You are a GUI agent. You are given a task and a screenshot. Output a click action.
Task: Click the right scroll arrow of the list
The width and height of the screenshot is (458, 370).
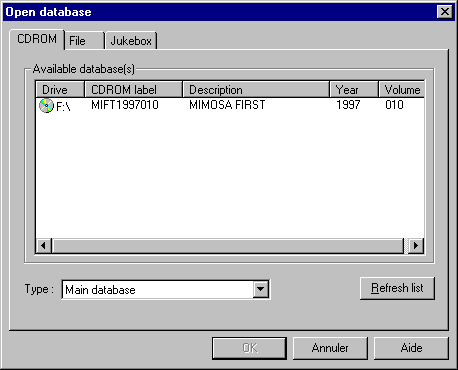[x=416, y=246]
